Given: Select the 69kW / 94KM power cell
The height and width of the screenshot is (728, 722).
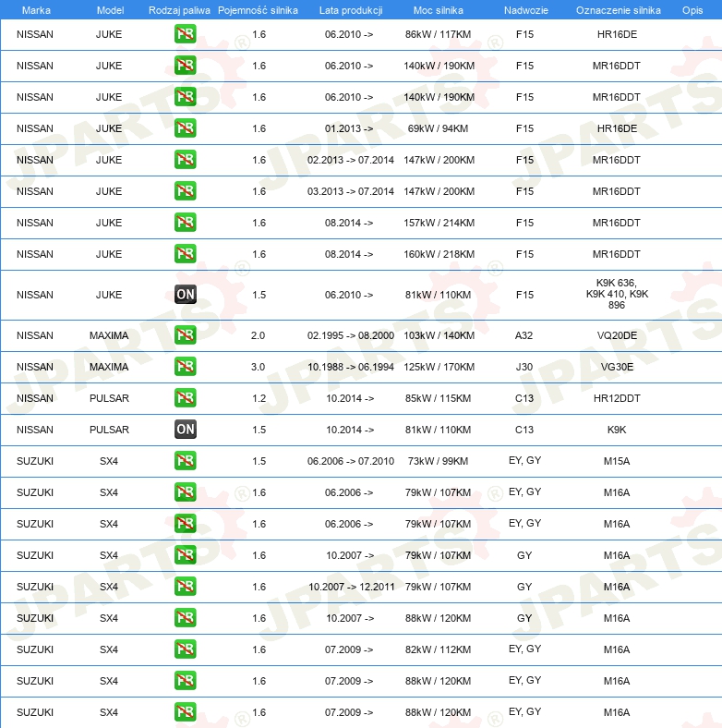Looking at the screenshot, I should (438, 128).
